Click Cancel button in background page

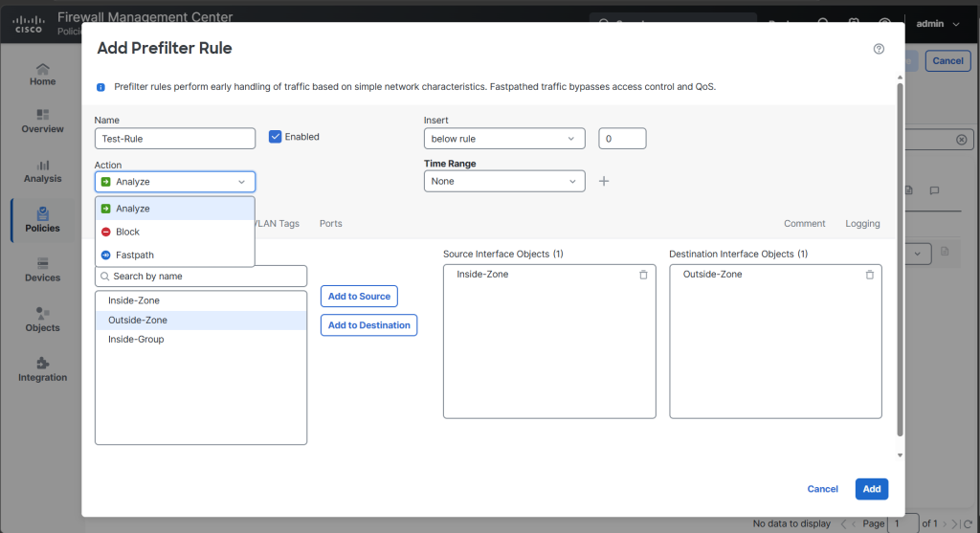(x=948, y=60)
